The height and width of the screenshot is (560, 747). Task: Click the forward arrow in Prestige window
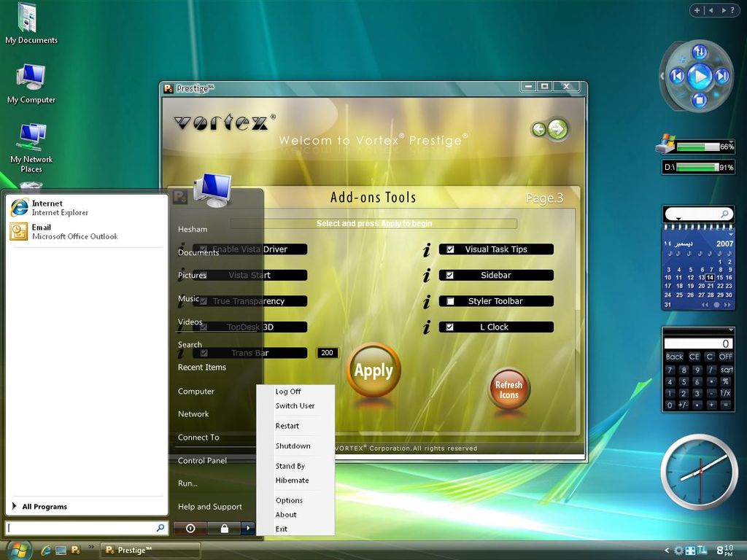(557, 128)
